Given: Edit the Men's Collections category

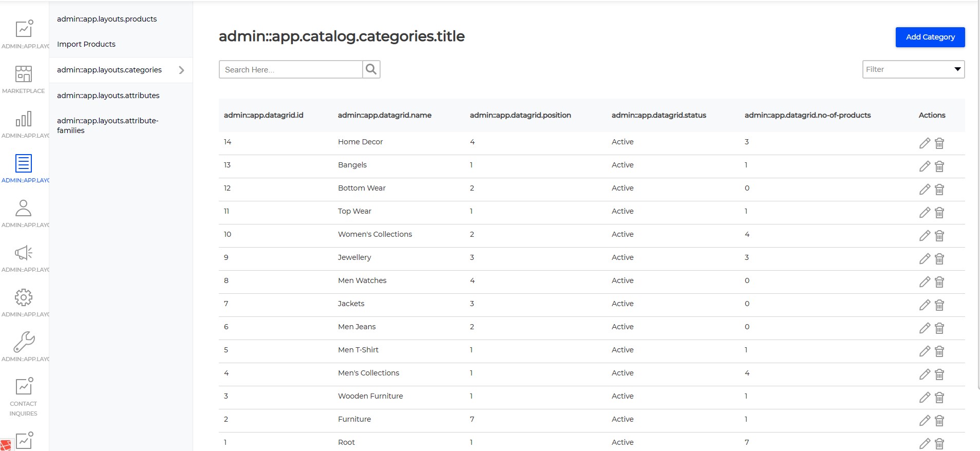Looking at the screenshot, I should pos(925,374).
